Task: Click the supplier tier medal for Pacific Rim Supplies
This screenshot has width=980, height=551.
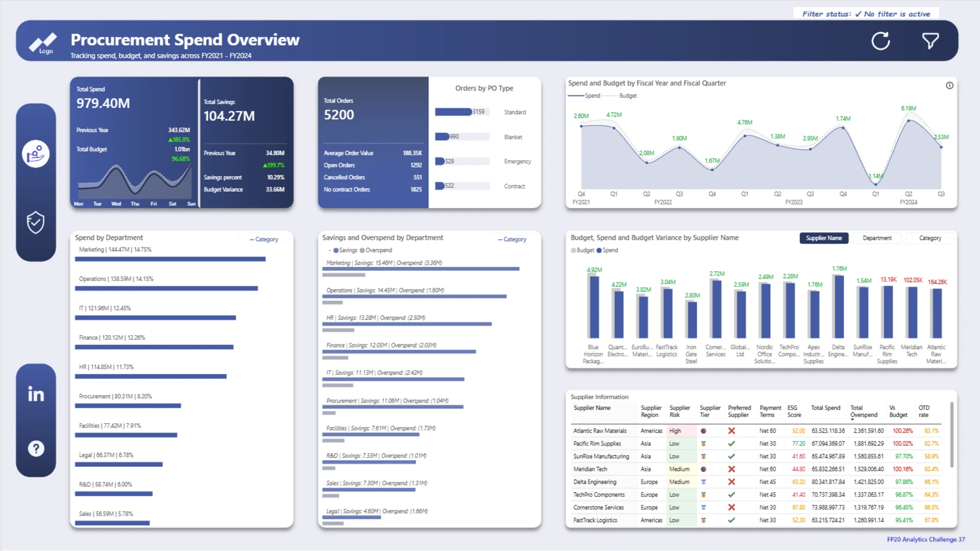Action: [x=703, y=443]
